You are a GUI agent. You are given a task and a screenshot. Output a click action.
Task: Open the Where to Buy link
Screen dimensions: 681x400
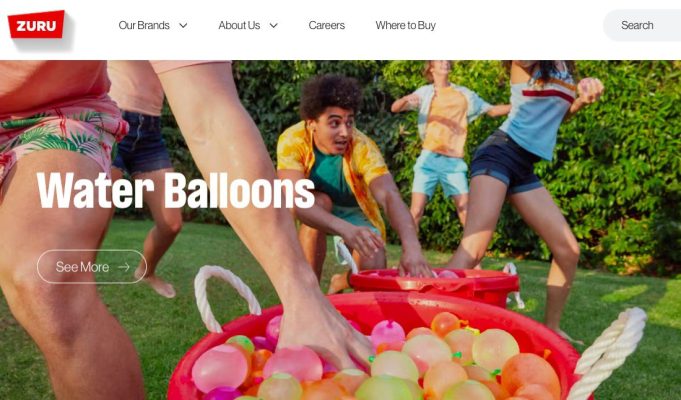[x=406, y=25]
